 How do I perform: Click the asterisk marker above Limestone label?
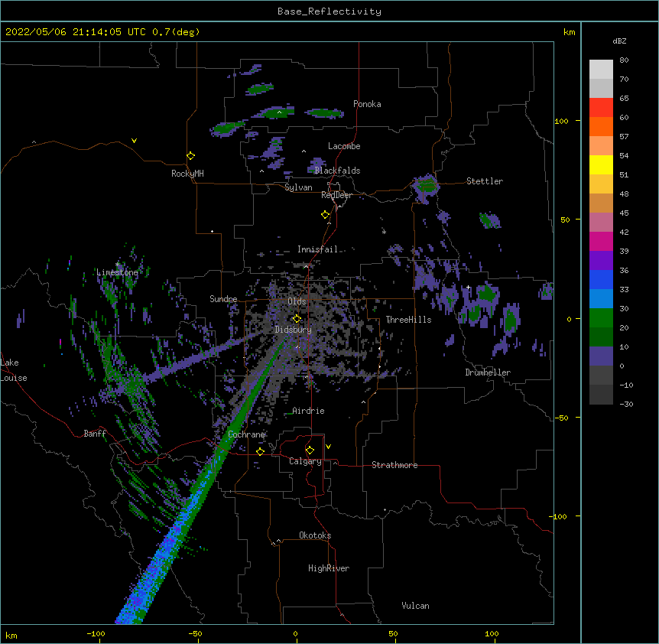pos(117,265)
